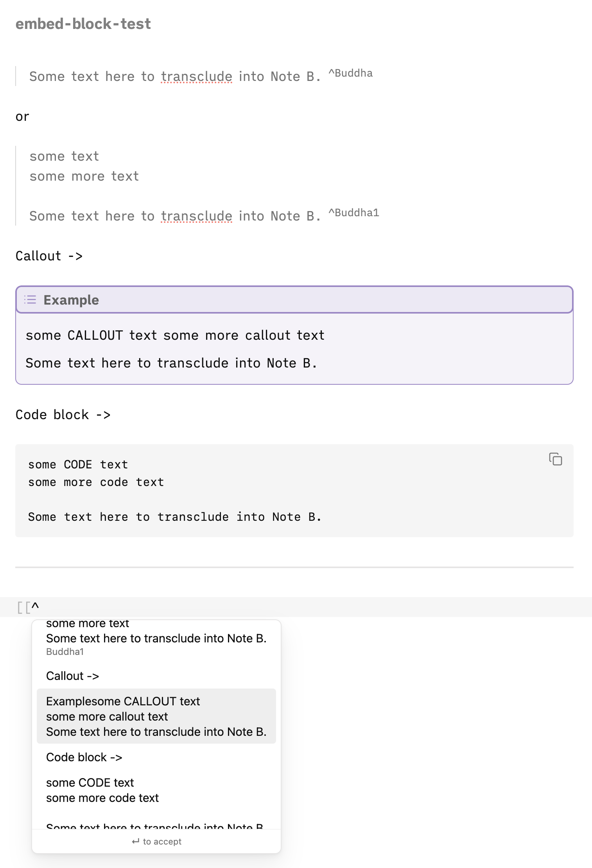Click the embed-block-test note title
Screen dimensions: 592x868
pyautogui.click(x=83, y=24)
